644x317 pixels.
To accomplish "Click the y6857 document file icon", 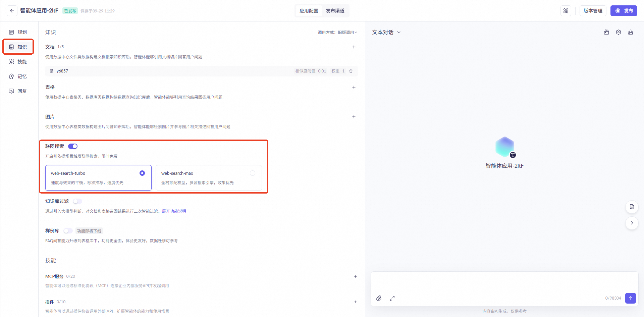I will pos(52,71).
